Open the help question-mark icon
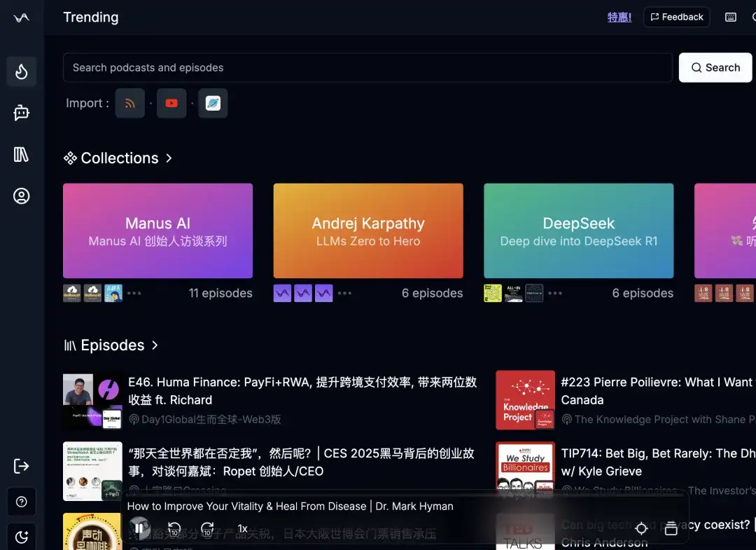This screenshot has height=550, width=756. coord(21,502)
